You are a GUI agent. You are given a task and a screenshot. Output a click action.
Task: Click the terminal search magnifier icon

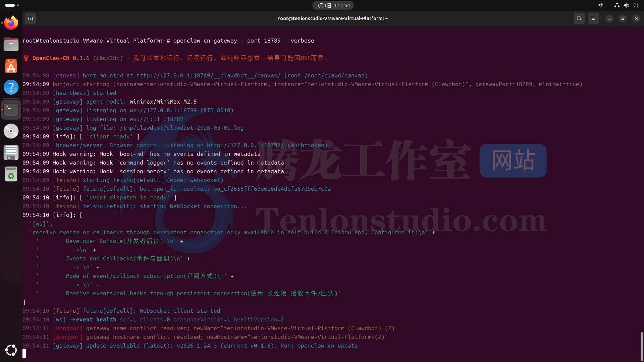579,18
